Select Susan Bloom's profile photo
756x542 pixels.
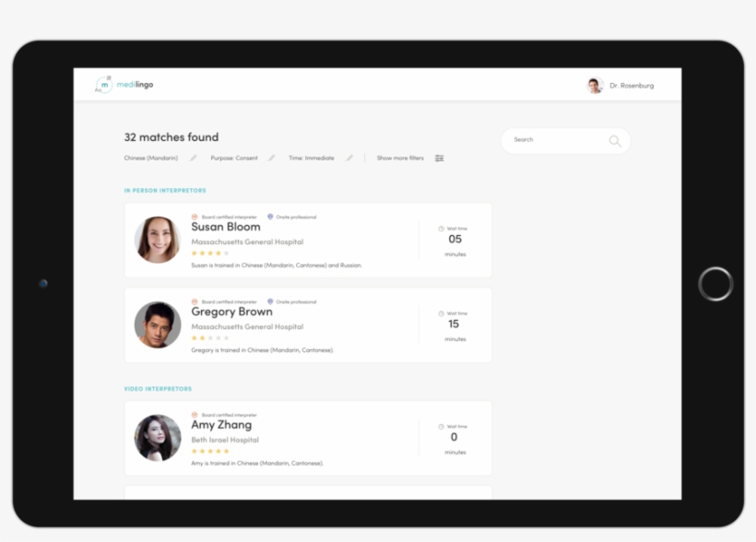158,241
